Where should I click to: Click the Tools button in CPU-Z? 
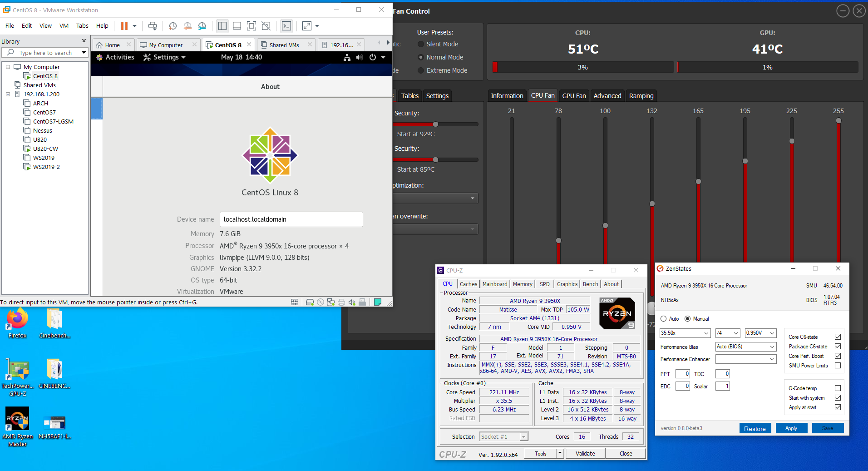(x=540, y=453)
